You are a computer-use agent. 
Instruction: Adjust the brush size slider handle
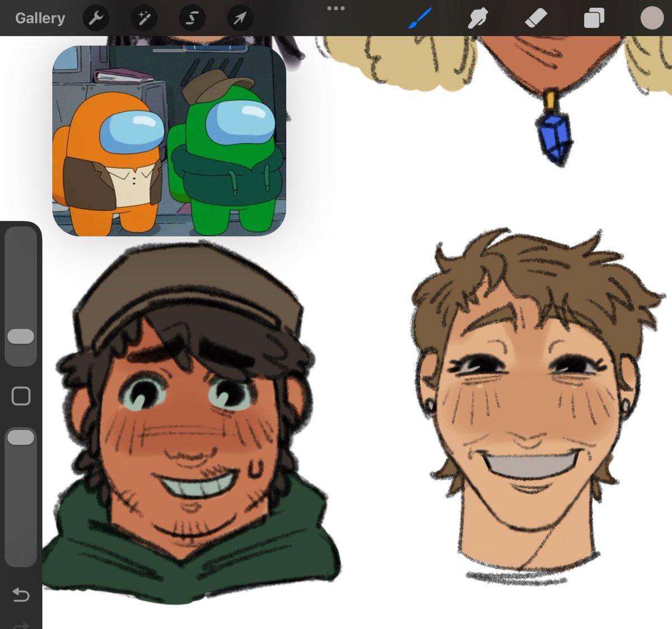pyautogui.click(x=21, y=336)
